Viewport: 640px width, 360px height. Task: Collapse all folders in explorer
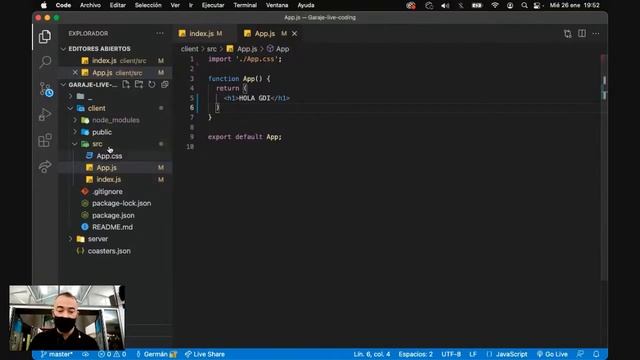click(164, 84)
